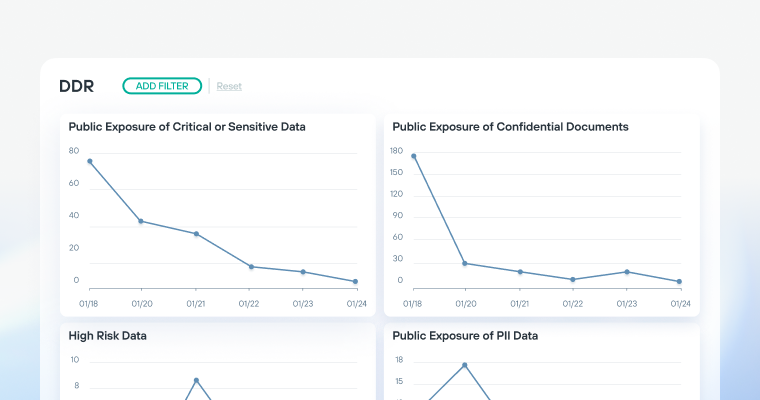Select the 01/20 data point in Critical or Sensitive Data chart
760x400 pixels.
(x=141, y=221)
